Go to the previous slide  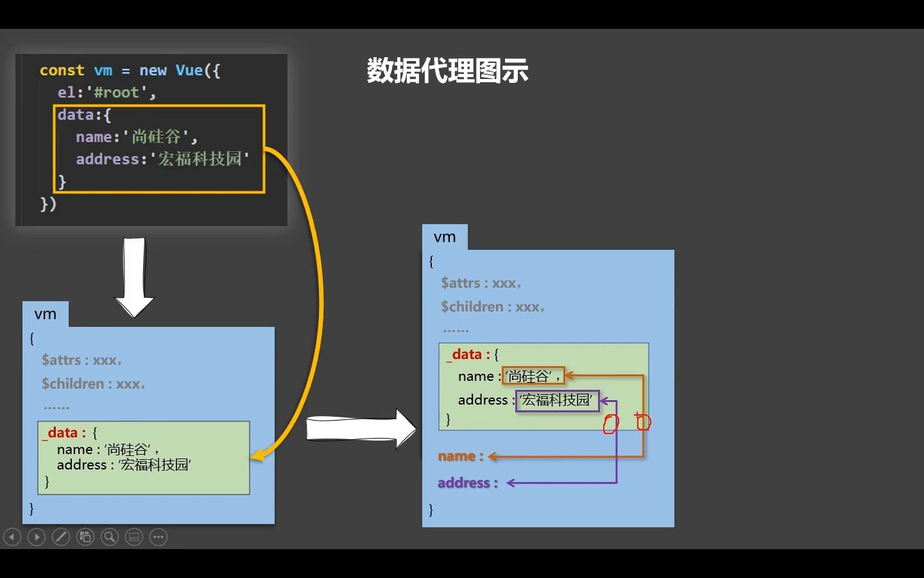coord(12,537)
